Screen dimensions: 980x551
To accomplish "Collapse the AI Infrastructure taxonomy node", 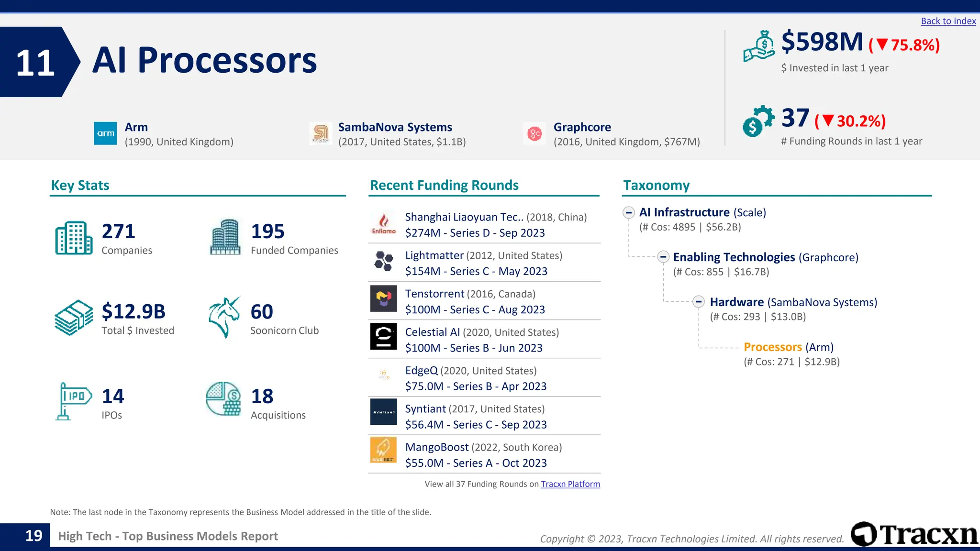I will (629, 212).
